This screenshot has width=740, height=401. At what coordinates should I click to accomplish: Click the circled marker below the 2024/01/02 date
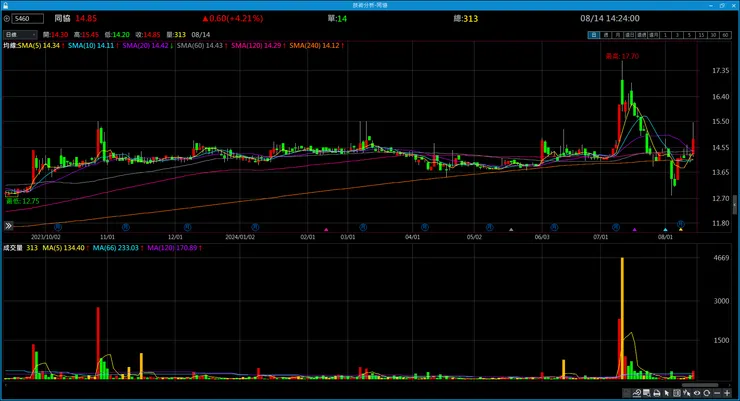[x=255, y=227]
